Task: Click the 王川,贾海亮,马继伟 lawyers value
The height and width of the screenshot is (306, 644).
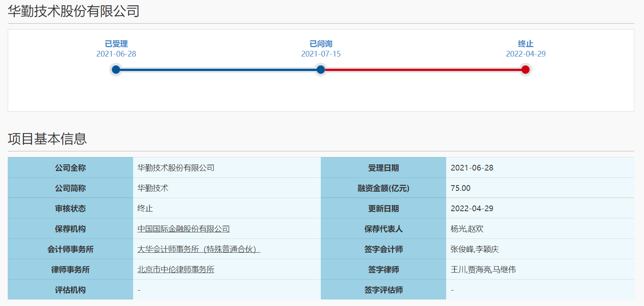Action: [483, 269]
